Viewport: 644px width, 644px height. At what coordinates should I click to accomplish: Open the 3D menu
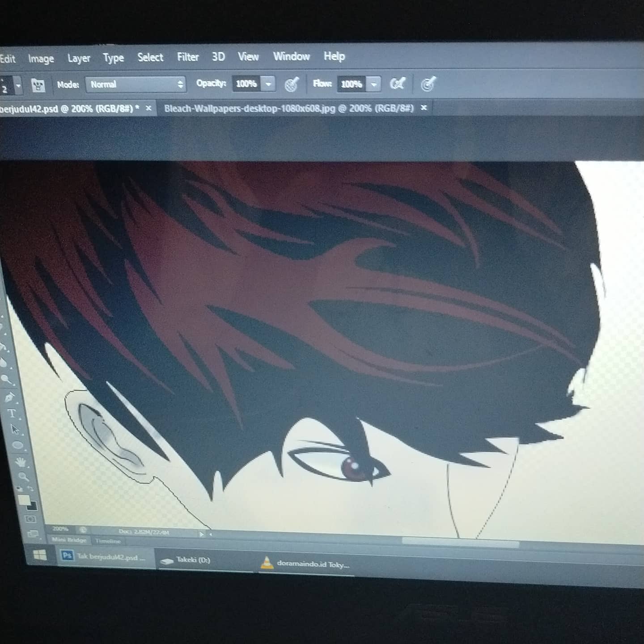(x=218, y=57)
